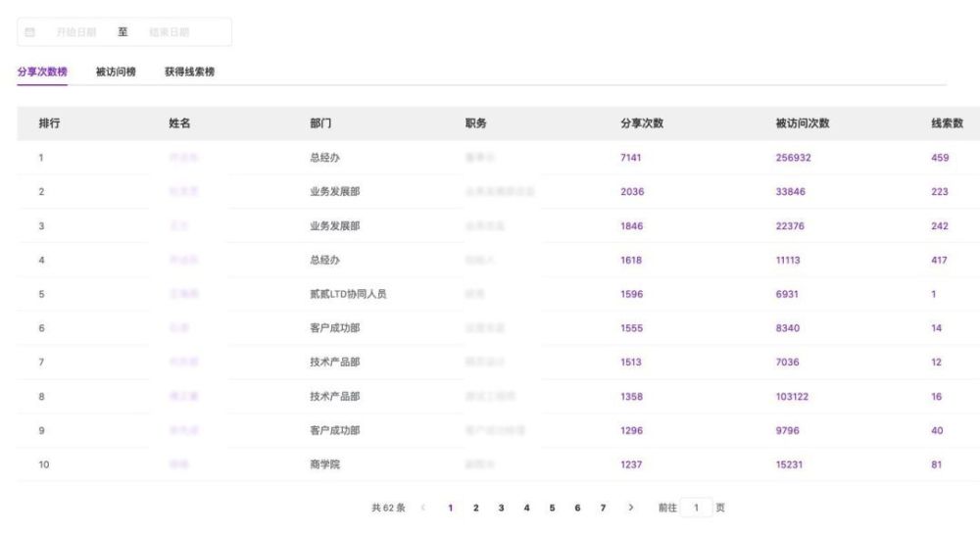Image resolution: width=980 pixels, height=535 pixels.
Task: Click the calendar icon in date range picker
Action: click(x=30, y=32)
